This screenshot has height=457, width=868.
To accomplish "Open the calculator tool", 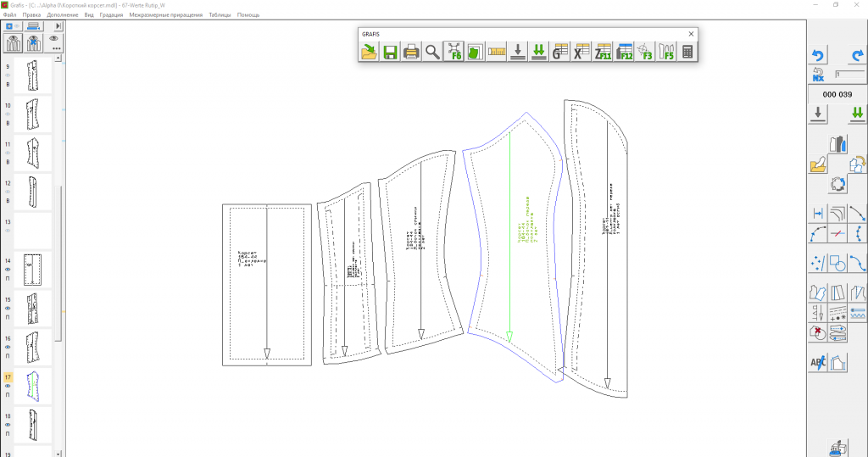I will tap(687, 53).
